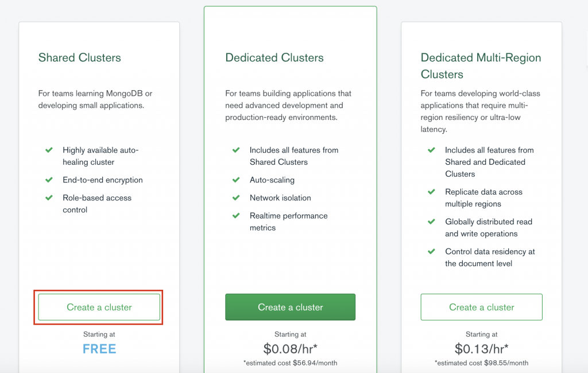Select checkmark icon for 'Role-based access control'
The height and width of the screenshot is (373, 588).
click(49, 198)
